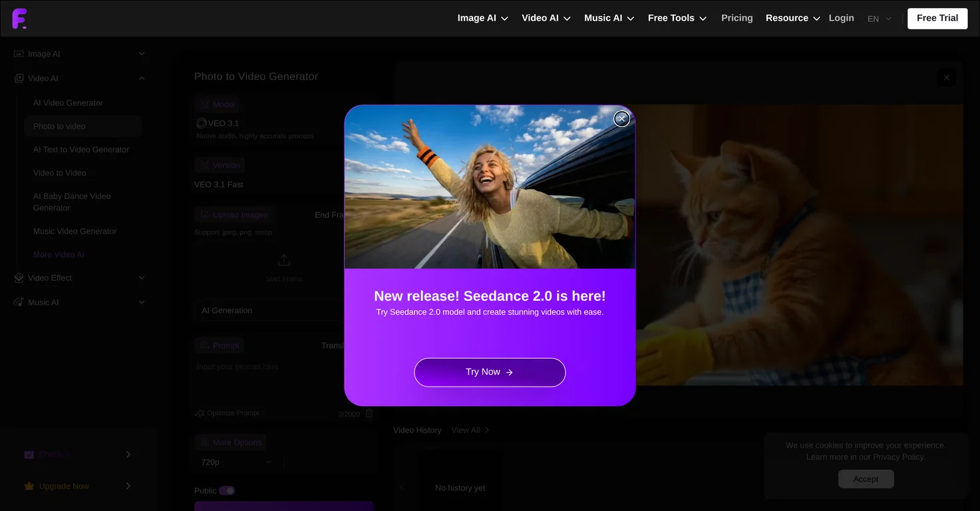Click the Check In calendar icon

pos(29,454)
